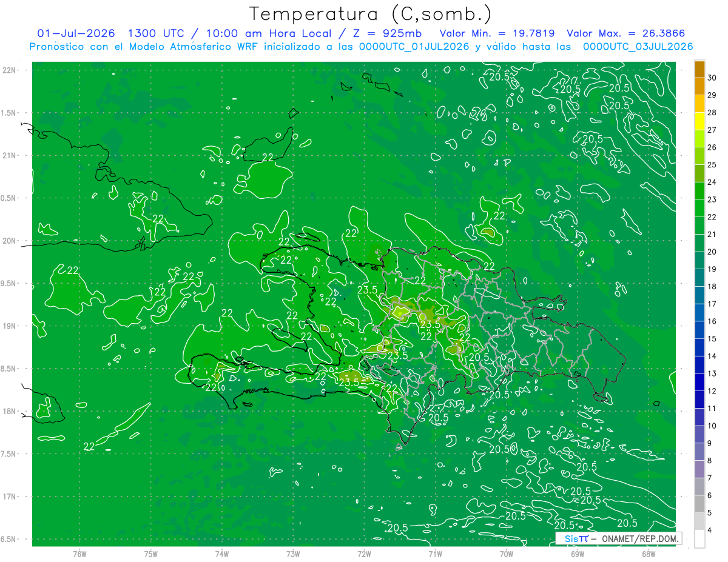Pick the yellow swatch between 27 and 28
The width and height of the screenshot is (728, 562).
point(699,122)
